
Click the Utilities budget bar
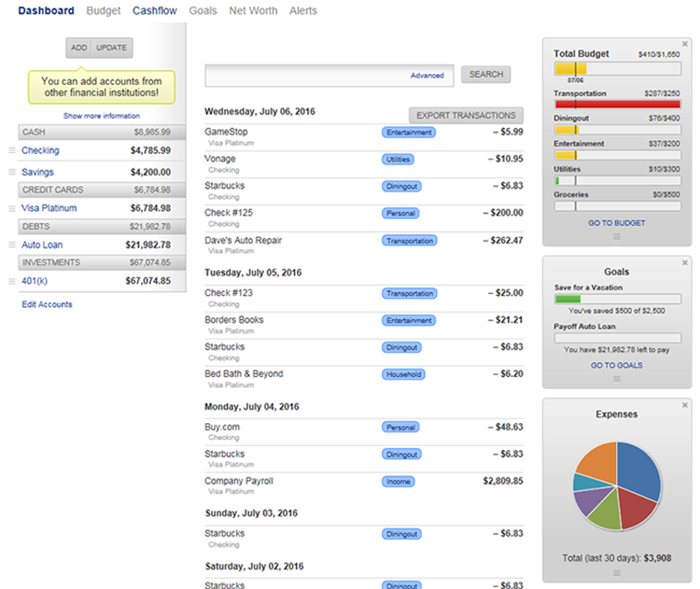618,181
